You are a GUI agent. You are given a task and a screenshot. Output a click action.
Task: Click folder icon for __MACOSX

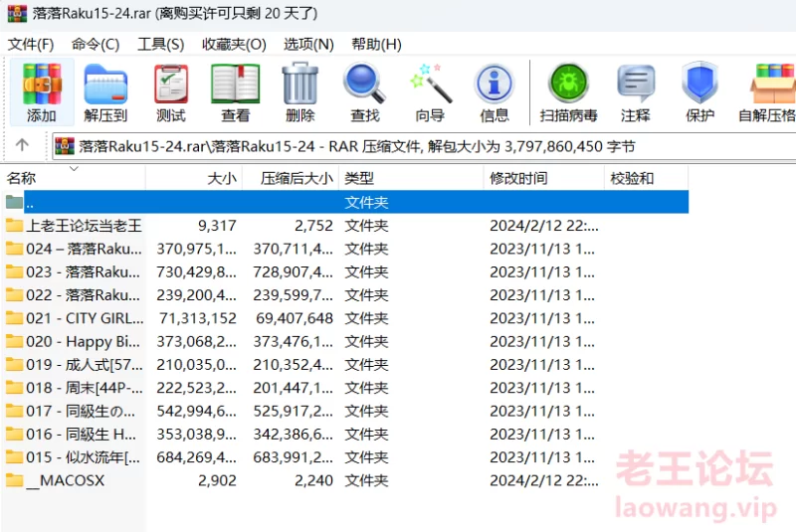[14, 479]
